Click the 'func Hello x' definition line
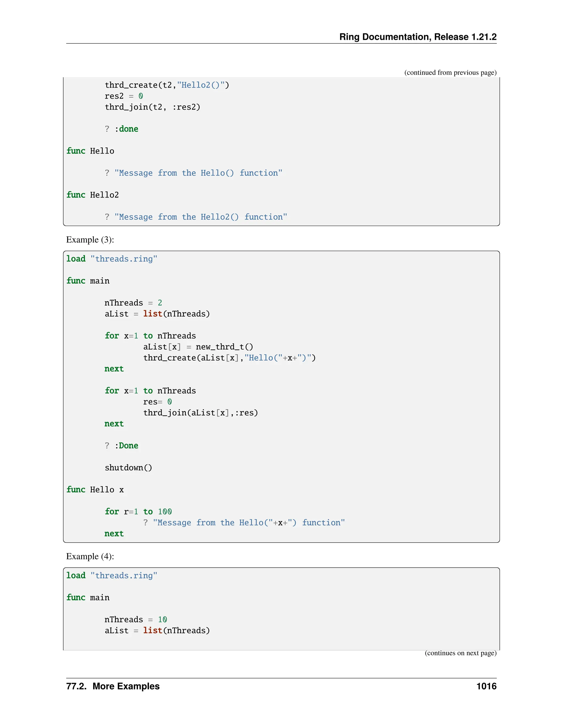The width and height of the screenshot is (563, 728). 95,490
